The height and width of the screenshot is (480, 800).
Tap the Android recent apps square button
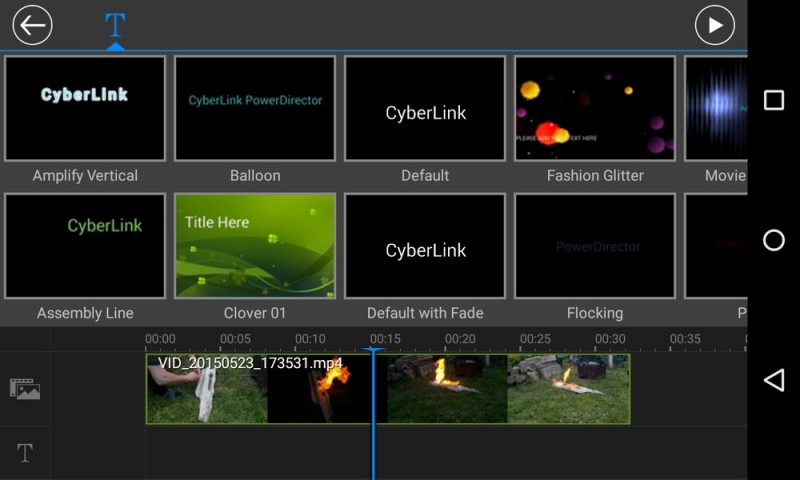(x=773, y=100)
